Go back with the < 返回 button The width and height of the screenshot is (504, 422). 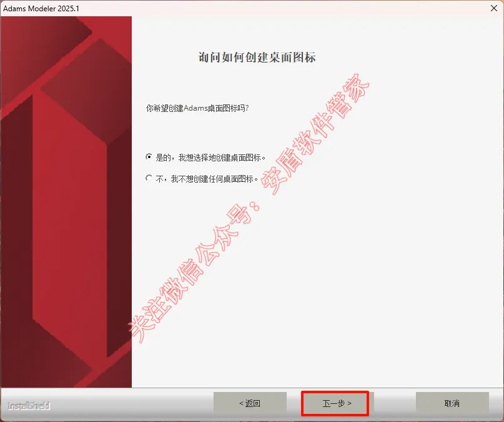tap(250, 403)
